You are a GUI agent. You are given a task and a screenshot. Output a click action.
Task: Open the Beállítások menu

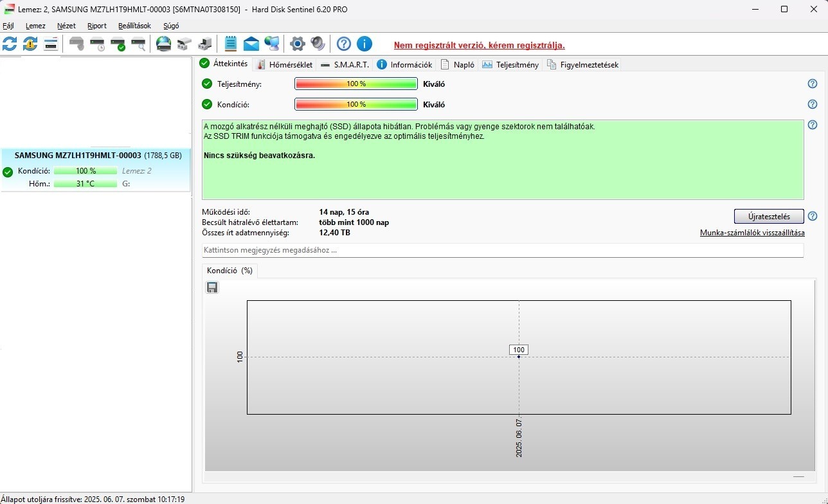(134, 26)
